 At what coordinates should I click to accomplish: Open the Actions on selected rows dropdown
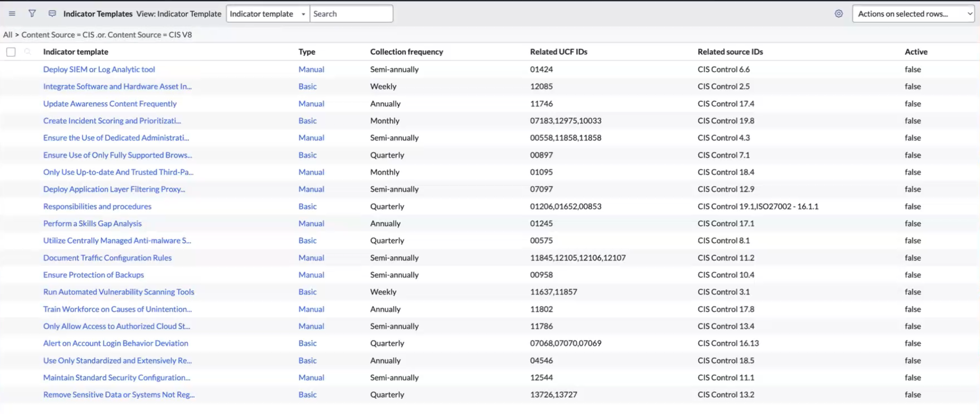tap(913, 14)
